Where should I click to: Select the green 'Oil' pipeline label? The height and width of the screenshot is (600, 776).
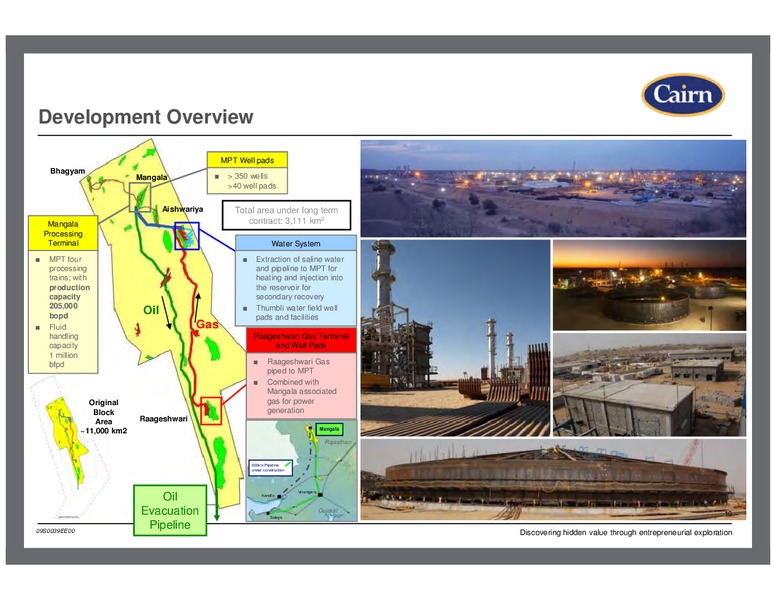tap(151, 310)
